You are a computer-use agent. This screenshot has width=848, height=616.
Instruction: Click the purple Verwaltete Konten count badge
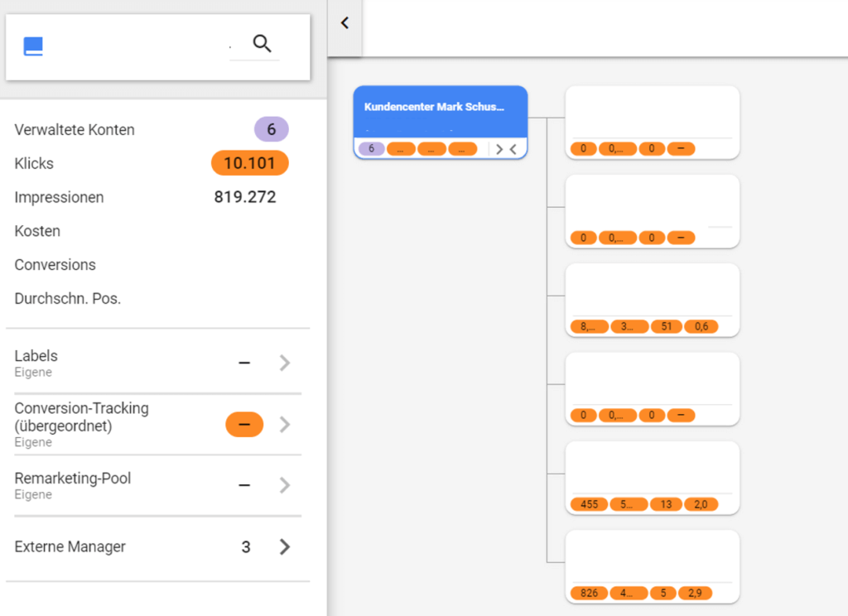click(271, 129)
